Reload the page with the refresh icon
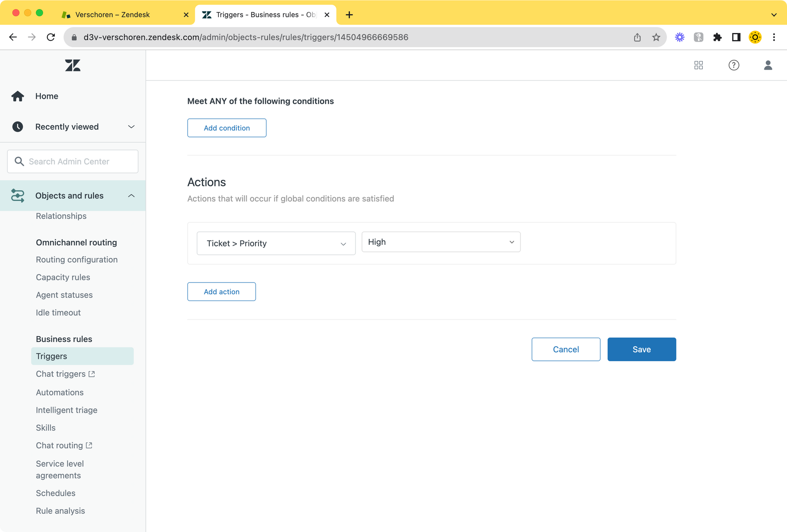 (51, 37)
